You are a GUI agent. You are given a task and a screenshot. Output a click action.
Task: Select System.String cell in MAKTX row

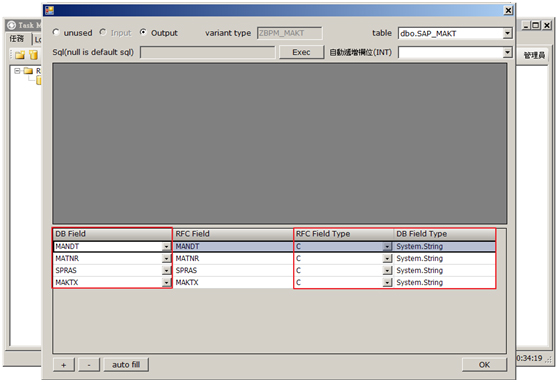coord(444,283)
